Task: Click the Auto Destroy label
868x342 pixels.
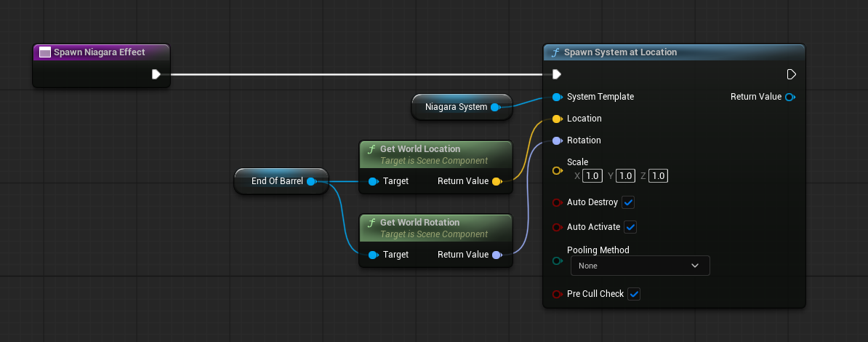Action: coord(592,203)
